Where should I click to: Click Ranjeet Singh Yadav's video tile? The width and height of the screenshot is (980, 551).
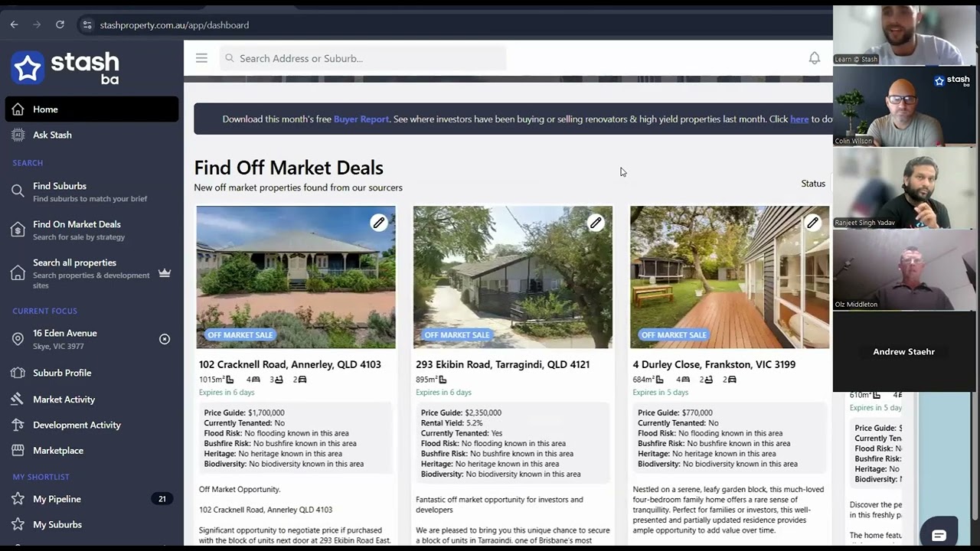pos(904,187)
